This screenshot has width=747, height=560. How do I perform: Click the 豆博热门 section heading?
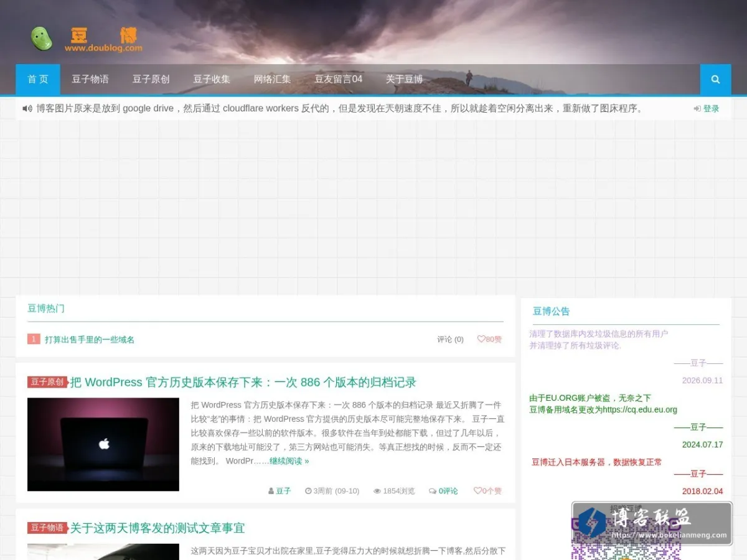[x=46, y=309]
